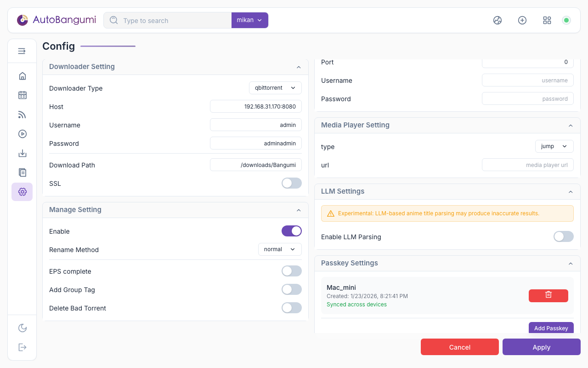Open the Rename Method dropdown
Viewport: 588px width, 368px height.
280,249
